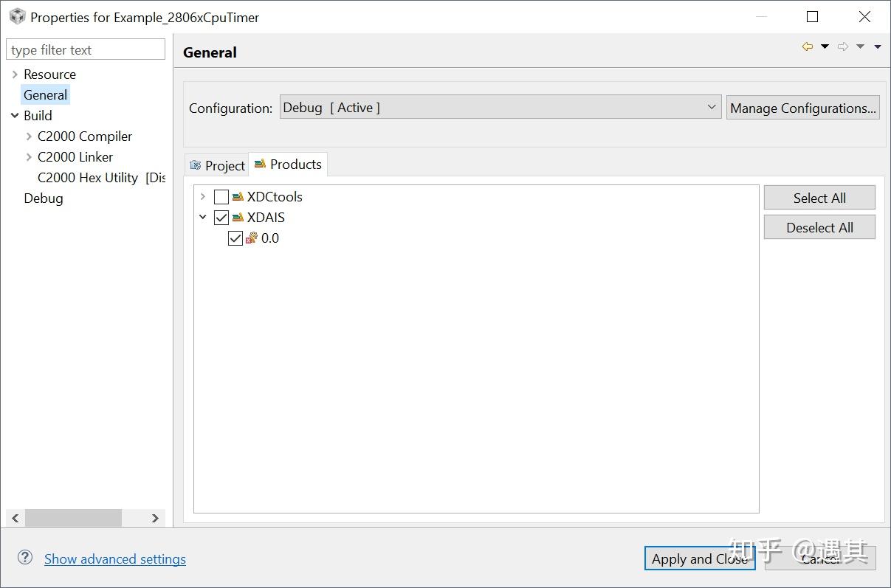Open the view menu triangle icon
The height and width of the screenshot is (588, 891).
tap(878, 47)
